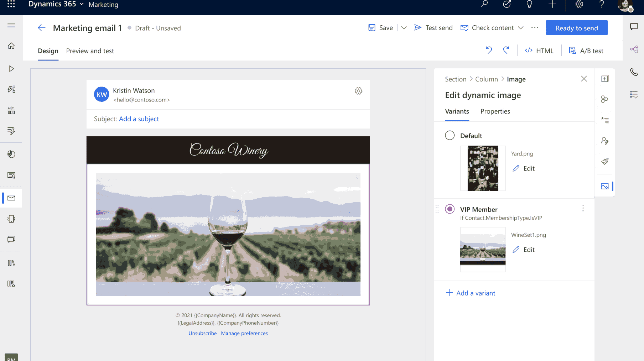Open VIP Member variant more options menu

pos(583,208)
